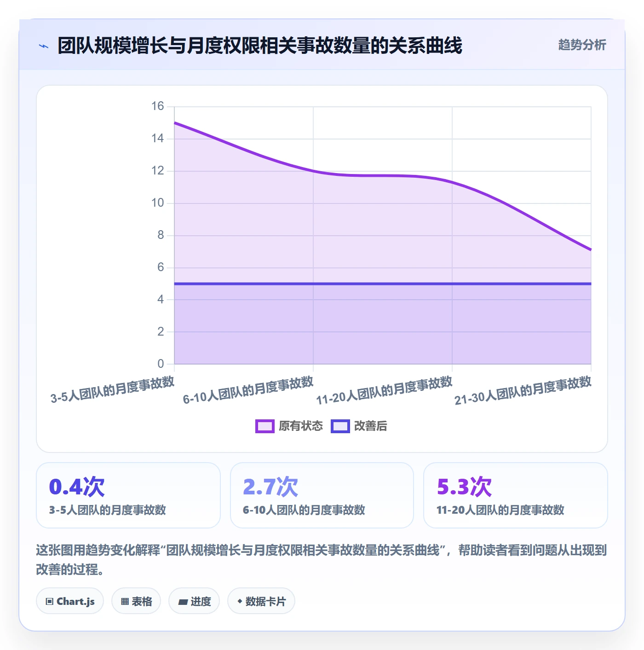The width and height of the screenshot is (644, 650).
Task: Click the grid icon in the 表格 tag
Action: pyautogui.click(x=125, y=601)
